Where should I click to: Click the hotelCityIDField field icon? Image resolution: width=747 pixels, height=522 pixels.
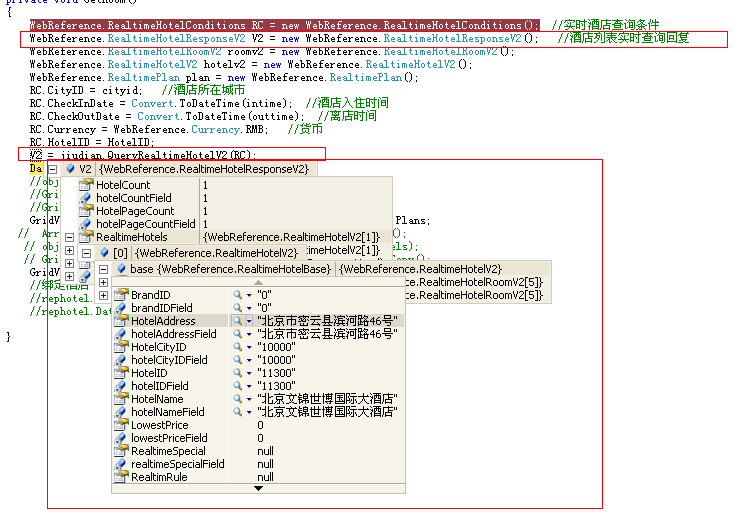coord(121,360)
